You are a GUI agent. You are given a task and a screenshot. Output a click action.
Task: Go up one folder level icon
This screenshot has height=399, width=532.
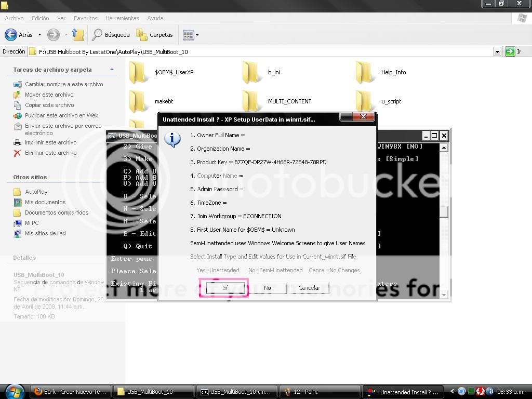tap(78, 35)
